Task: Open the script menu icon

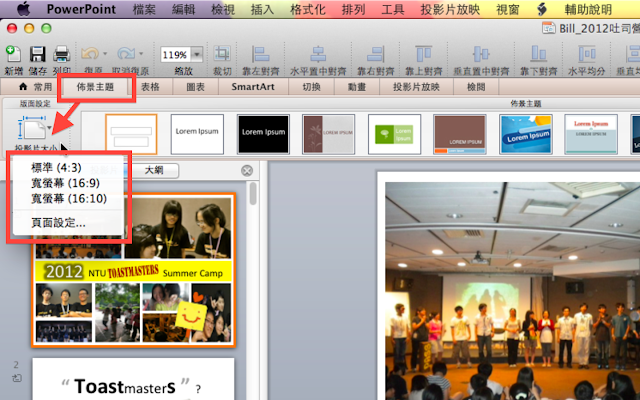Action: click(x=542, y=9)
